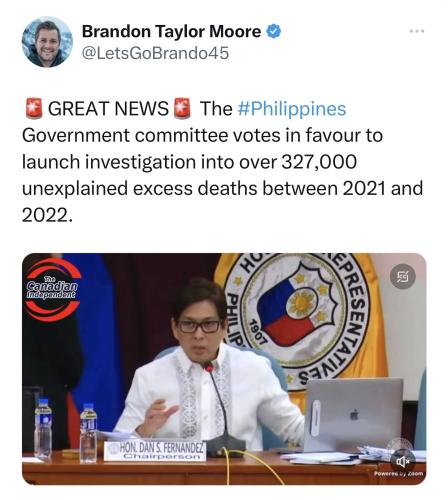
Task: Click the second siren emoji before 'The'
Action: pos(182,108)
